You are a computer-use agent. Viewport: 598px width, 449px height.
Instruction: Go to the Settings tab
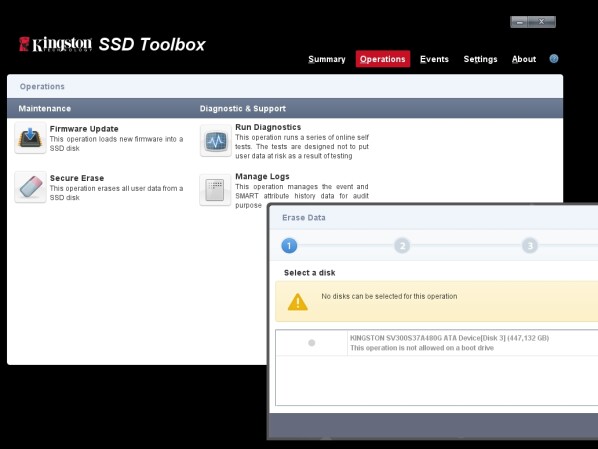(480, 59)
